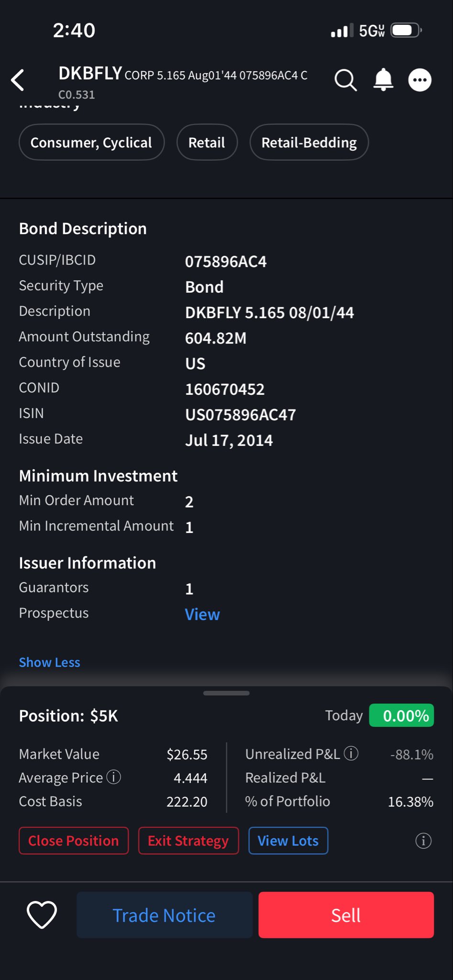This screenshot has width=453, height=980.
Task: Open the three-dot more options menu
Action: pos(420,80)
